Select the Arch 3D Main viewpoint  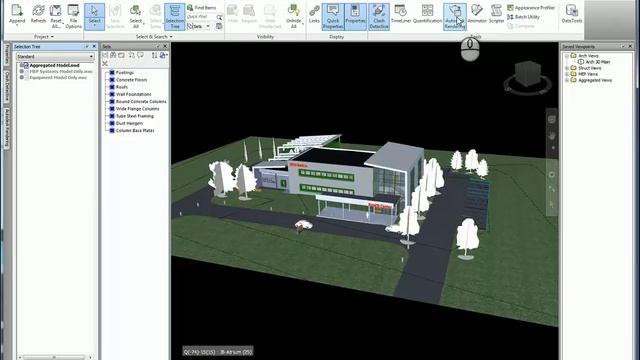click(597, 62)
